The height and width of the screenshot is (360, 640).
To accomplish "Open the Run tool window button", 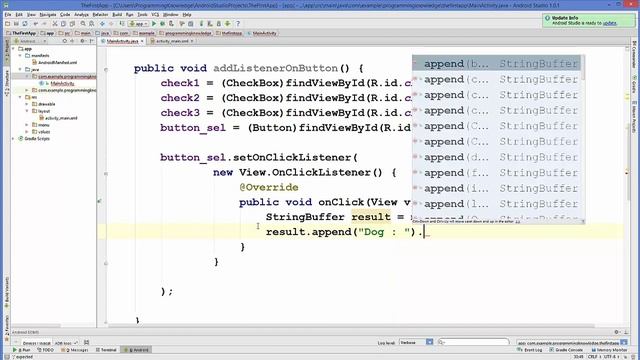I will [x=21, y=350].
